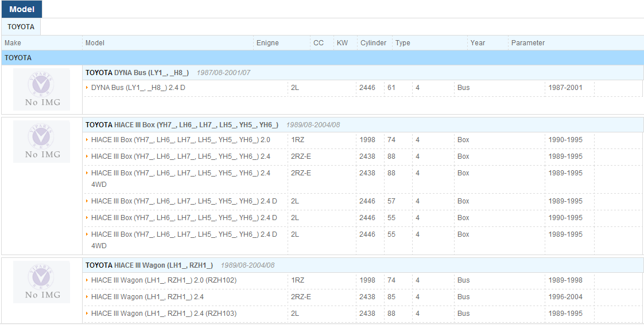Image resolution: width=644 pixels, height=325 pixels.
Task: Click the Enigne column header
Action: 268,42
